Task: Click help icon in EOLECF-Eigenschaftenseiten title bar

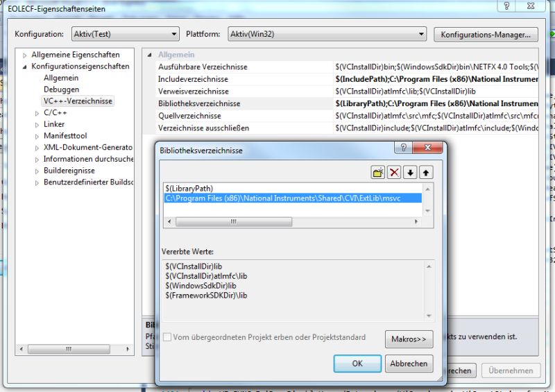Action: pyautogui.click(x=506, y=6)
